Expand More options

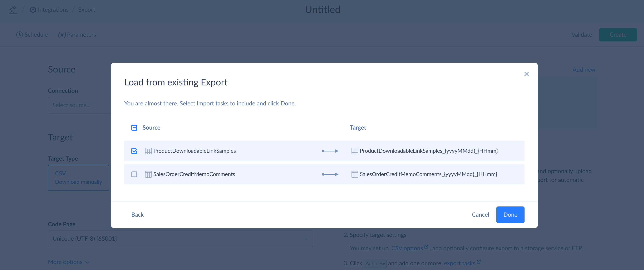tap(69, 262)
